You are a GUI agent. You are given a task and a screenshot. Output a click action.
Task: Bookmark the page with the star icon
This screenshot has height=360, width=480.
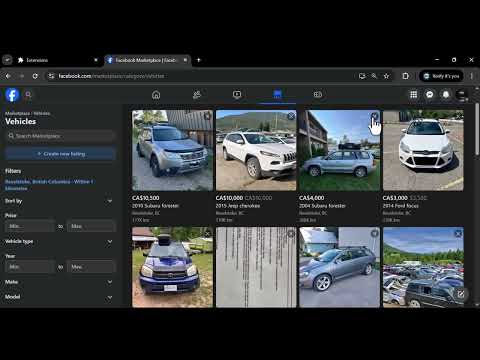[386, 76]
